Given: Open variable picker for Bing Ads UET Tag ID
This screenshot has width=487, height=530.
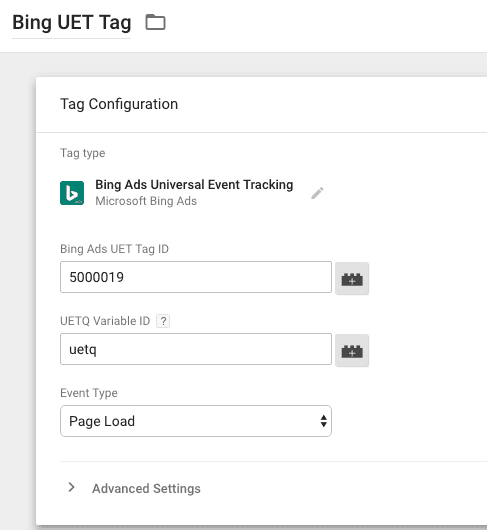Looking at the screenshot, I should click(352, 278).
